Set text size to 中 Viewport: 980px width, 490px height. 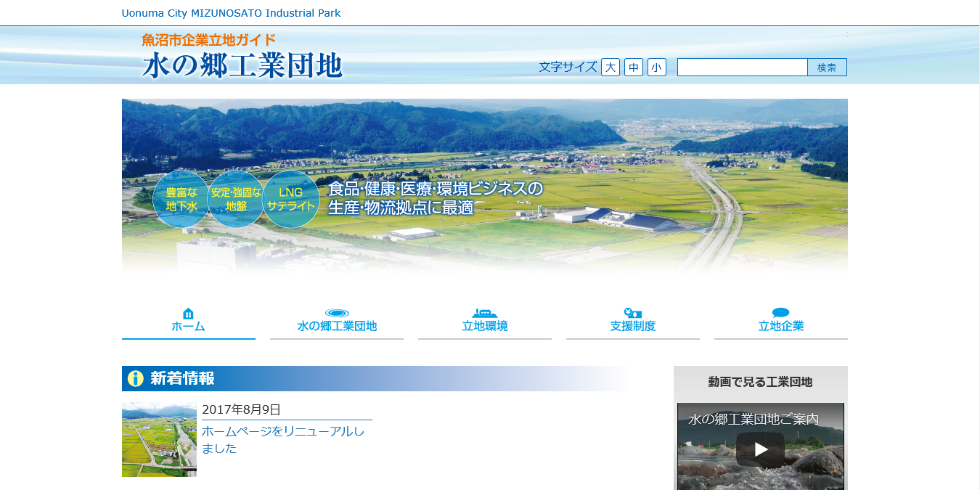[634, 67]
